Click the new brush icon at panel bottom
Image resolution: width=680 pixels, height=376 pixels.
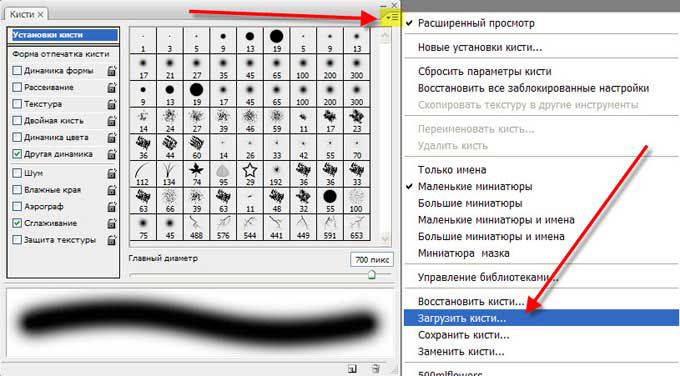tap(352, 369)
